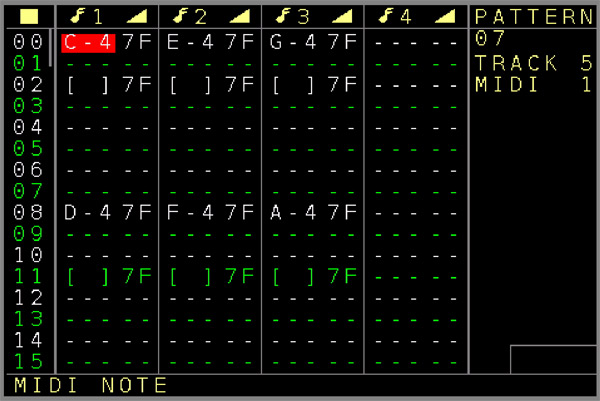Screen dimensions: 600x401
Task: Select the D-4 note in row 08
Action: pyautogui.click(x=88, y=212)
